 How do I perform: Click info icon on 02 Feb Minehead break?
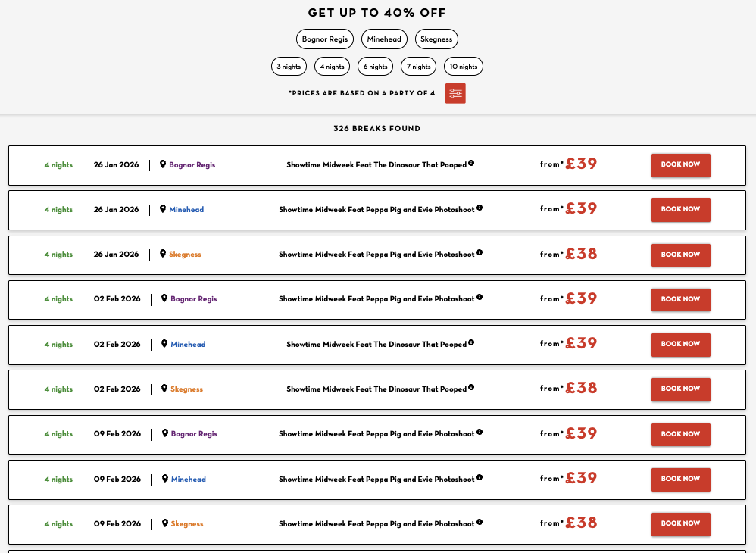(x=471, y=342)
